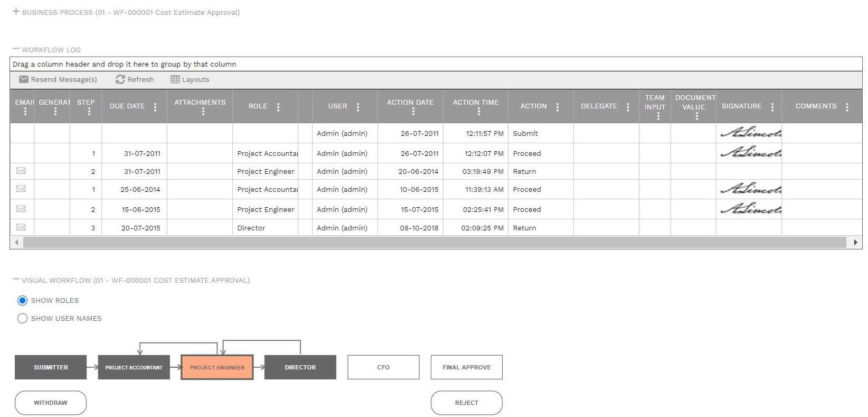The width and height of the screenshot is (868, 417).
Task: Collapse the Workflow Log section
Action: [16, 49]
